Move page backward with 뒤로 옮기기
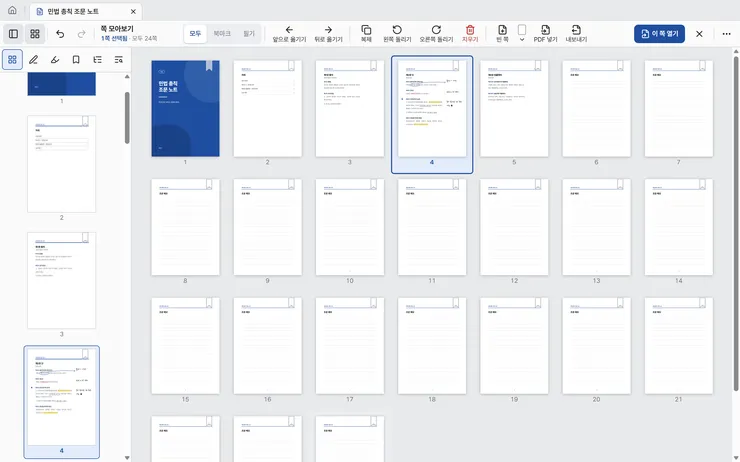The image size is (740, 462). tap(328, 34)
